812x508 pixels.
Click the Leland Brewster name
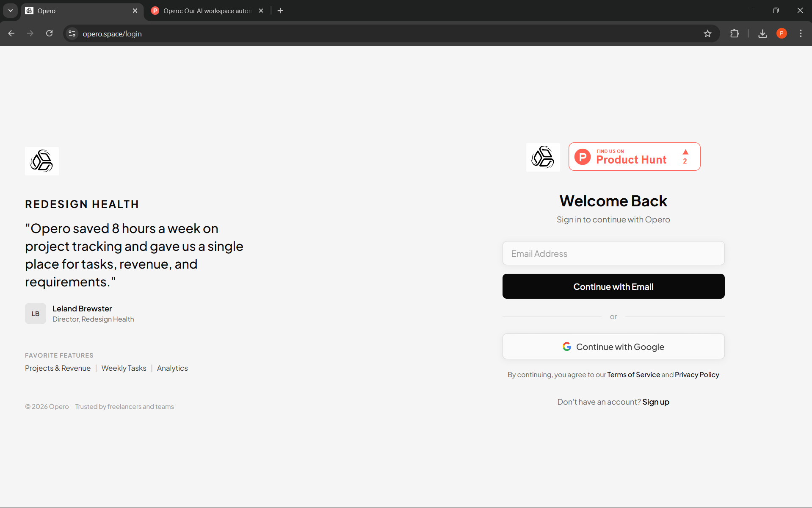(x=82, y=308)
